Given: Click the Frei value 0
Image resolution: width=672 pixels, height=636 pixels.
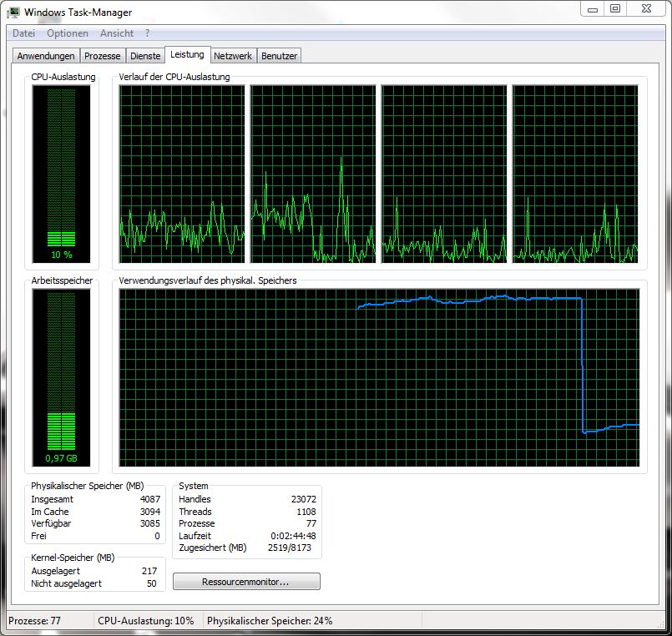Looking at the screenshot, I should (x=157, y=536).
